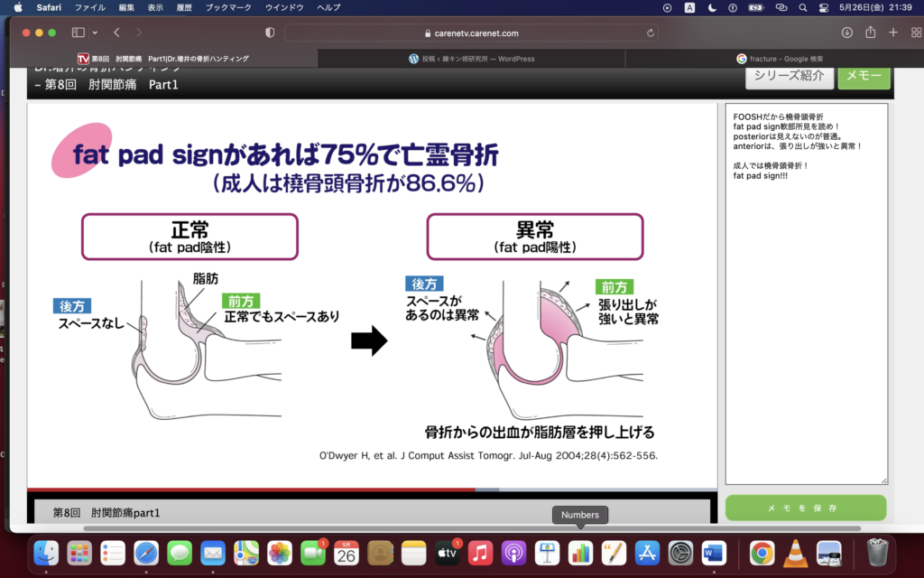The width and height of the screenshot is (924, 578).
Task: Click the Share icon in Safari toolbar
Action: click(870, 33)
